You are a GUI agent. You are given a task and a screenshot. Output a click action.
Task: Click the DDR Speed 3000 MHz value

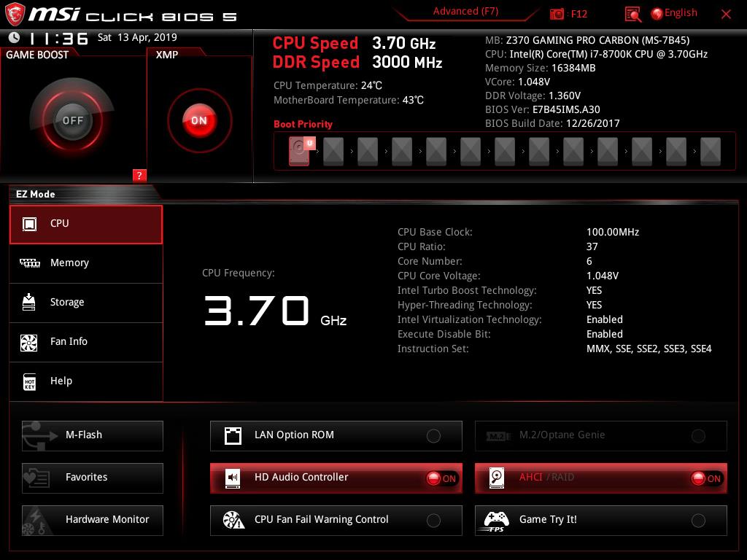pyautogui.click(x=407, y=63)
